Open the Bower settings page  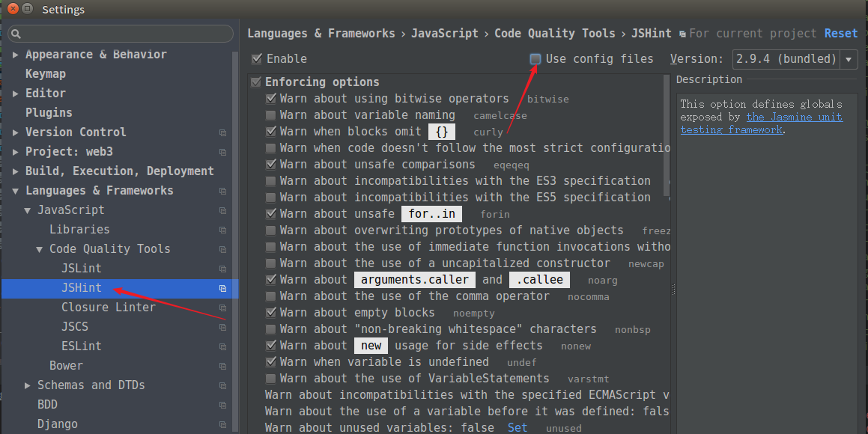(x=66, y=365)
